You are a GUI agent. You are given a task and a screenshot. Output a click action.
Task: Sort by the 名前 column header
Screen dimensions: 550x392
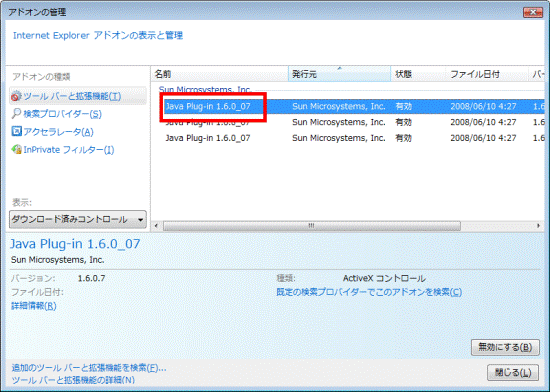click(220, 74)
